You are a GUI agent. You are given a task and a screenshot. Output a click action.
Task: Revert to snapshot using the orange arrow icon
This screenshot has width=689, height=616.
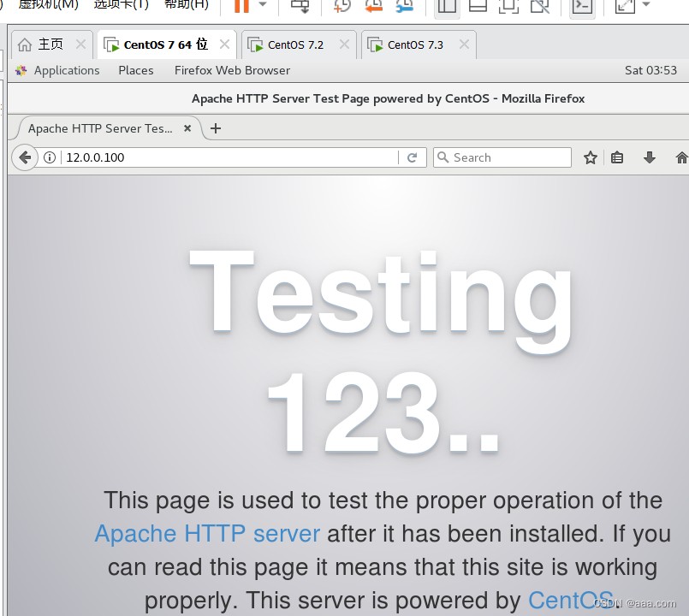click(x=373, y=5)
